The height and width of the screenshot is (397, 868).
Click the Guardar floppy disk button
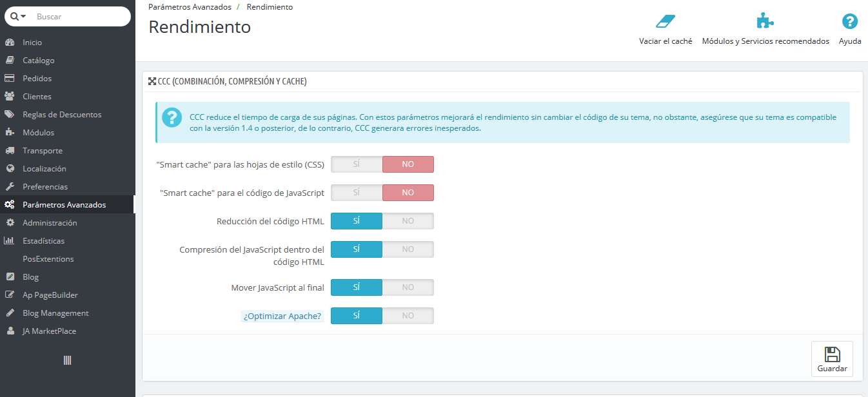[x=832, y=359]
